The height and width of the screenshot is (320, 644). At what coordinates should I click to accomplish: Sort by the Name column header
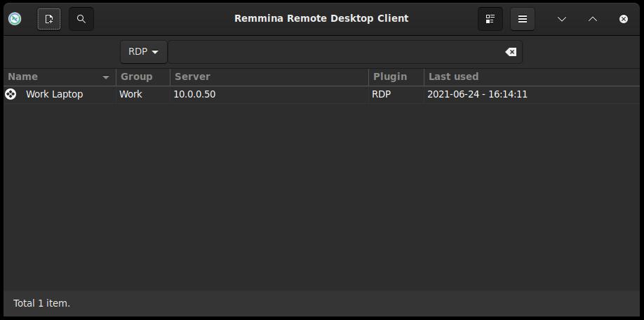[x=60, y=76]
